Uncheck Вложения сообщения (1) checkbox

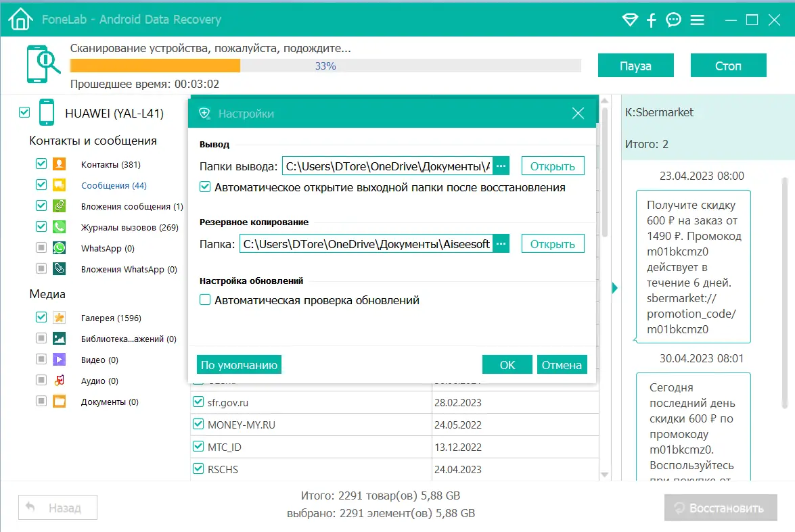coord(41,205)
